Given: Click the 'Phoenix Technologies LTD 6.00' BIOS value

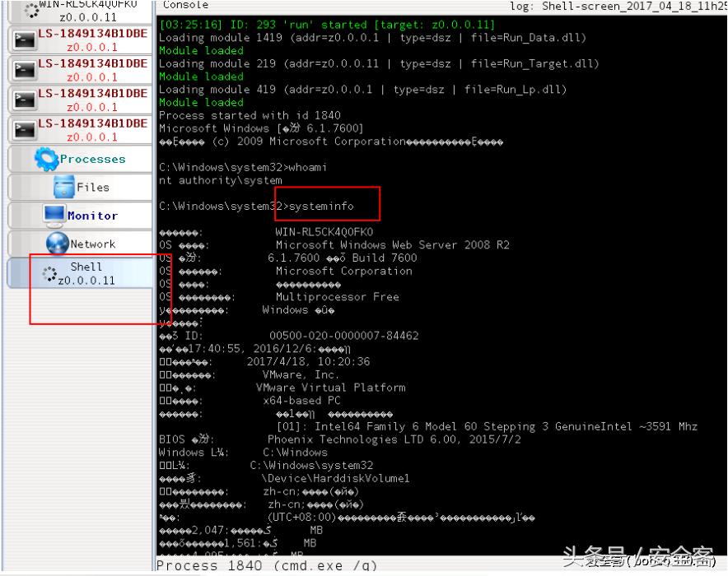Looking at the screenshot, I should pos(394,439).
